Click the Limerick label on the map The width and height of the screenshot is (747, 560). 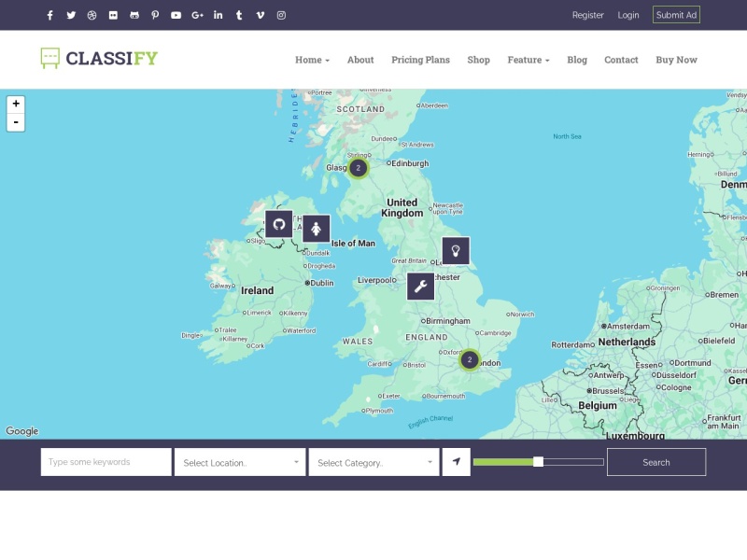pos(259,313)
